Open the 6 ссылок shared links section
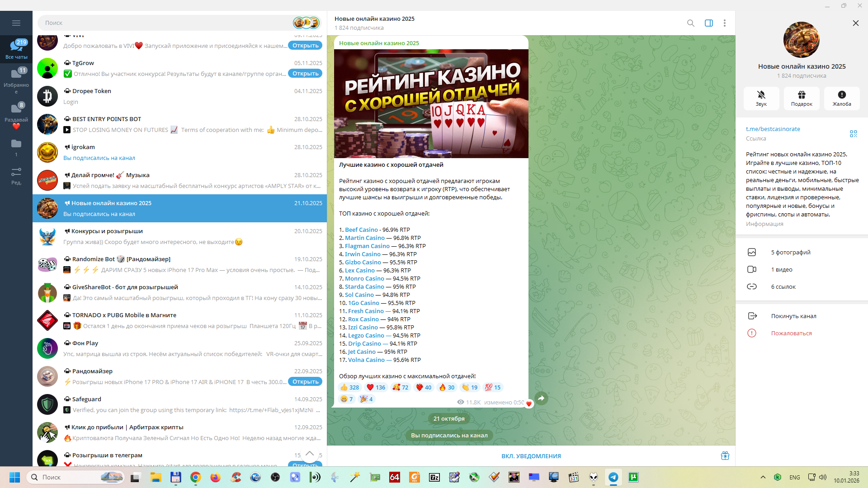 pyautogui.click(x=783, y=287)
